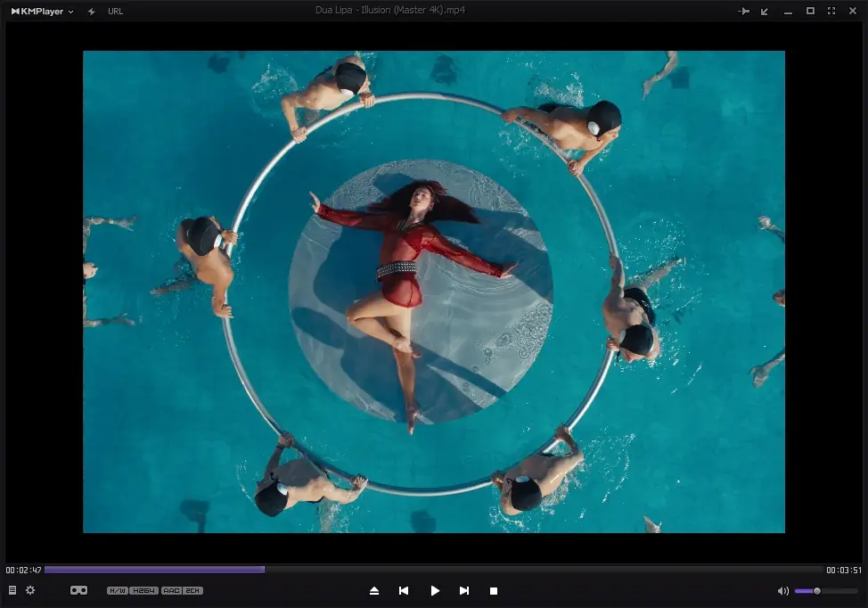Screen dimensions: 868x608
Task: Minimize the KMPlayer window
Action: click(788, 12)
